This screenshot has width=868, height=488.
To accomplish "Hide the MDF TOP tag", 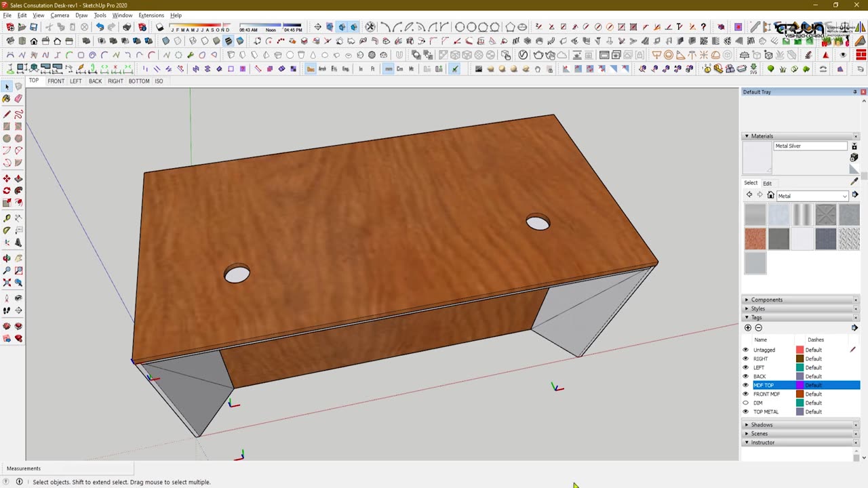I will coord(746,385).
